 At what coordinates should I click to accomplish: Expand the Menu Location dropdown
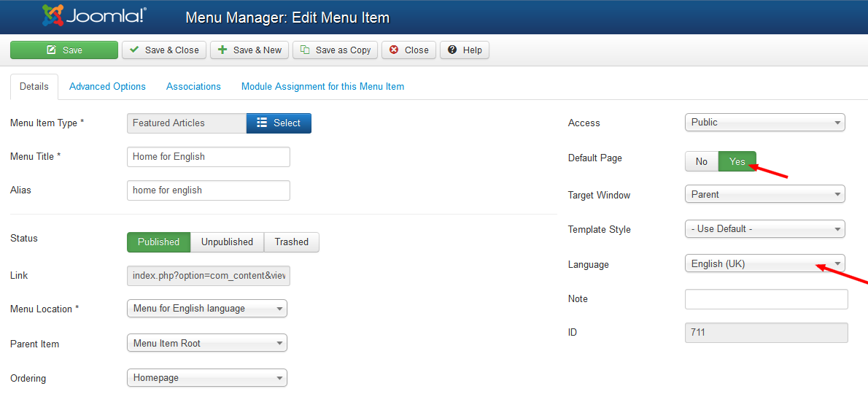[207, 309]
